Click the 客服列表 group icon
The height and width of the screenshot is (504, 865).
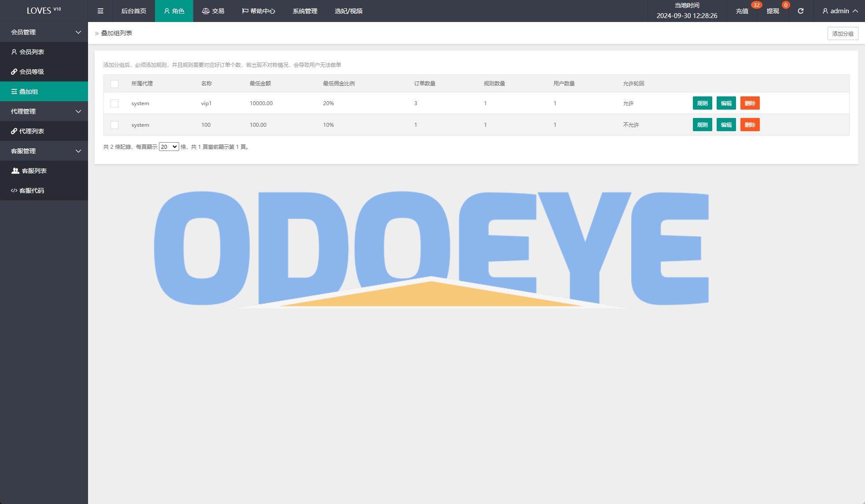tap(15, 171)
